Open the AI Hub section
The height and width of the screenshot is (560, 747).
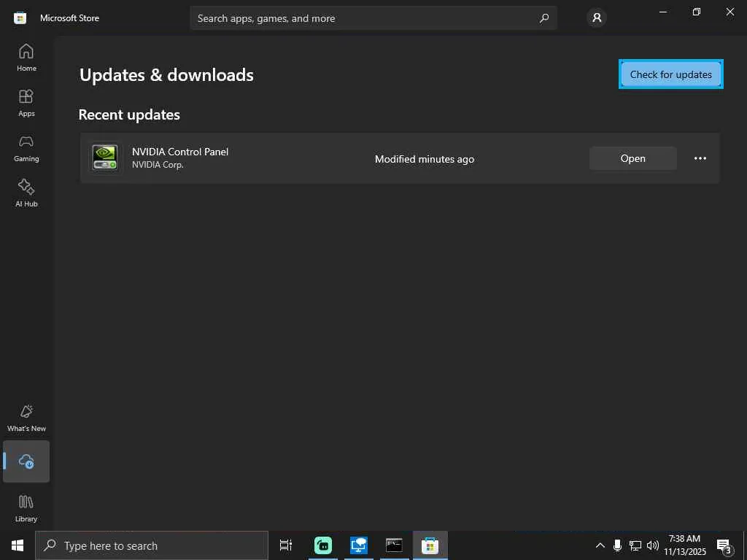[x=26, y=193]
